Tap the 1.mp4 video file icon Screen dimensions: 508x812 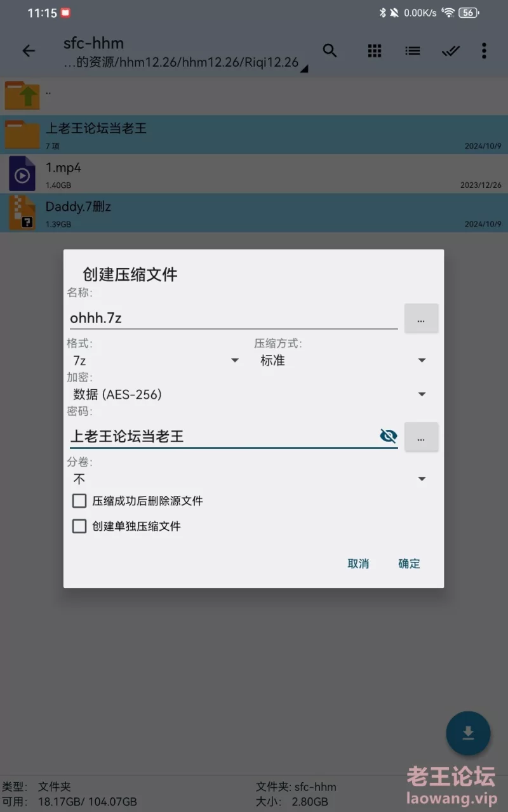coord(22,173)
